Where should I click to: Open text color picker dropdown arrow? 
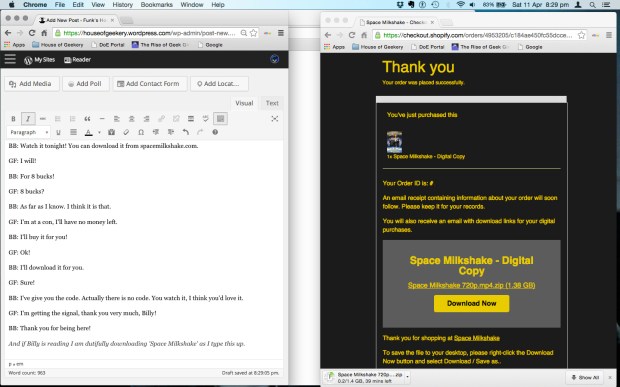[99, 132]
